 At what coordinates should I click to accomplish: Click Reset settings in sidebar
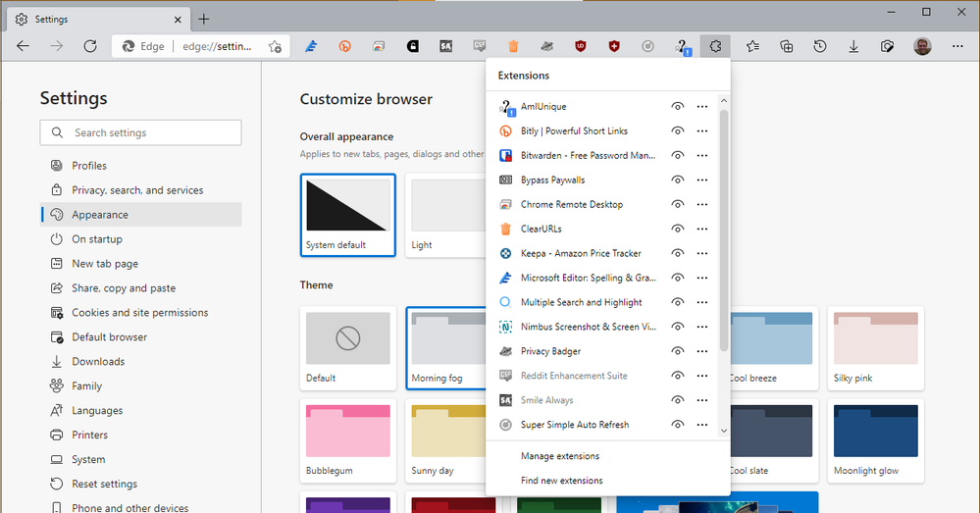(141, 484)
